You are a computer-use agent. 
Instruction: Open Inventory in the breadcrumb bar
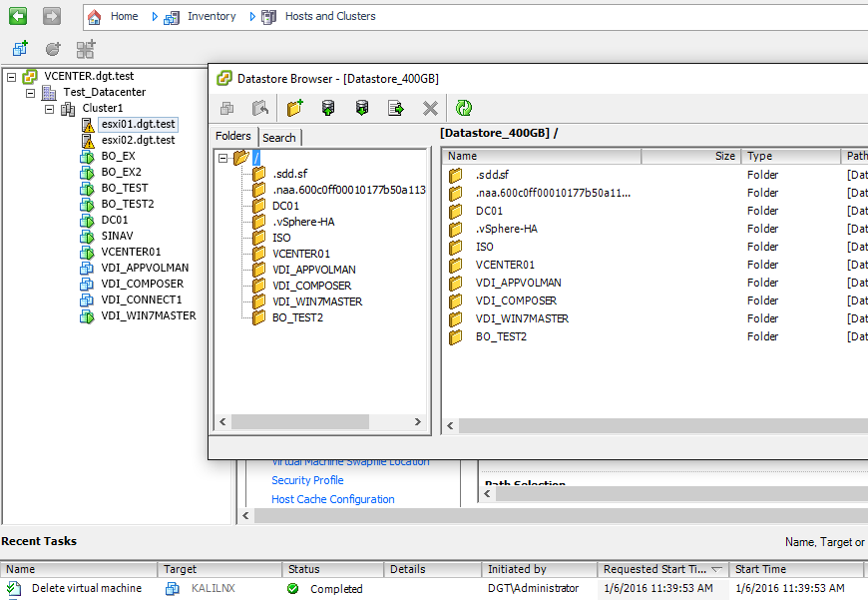pos(212,16)
